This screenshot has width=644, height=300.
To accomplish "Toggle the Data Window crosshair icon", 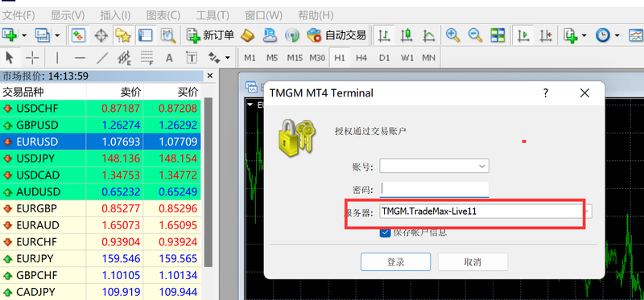I will pyautogui.click(x=101, y=35).
